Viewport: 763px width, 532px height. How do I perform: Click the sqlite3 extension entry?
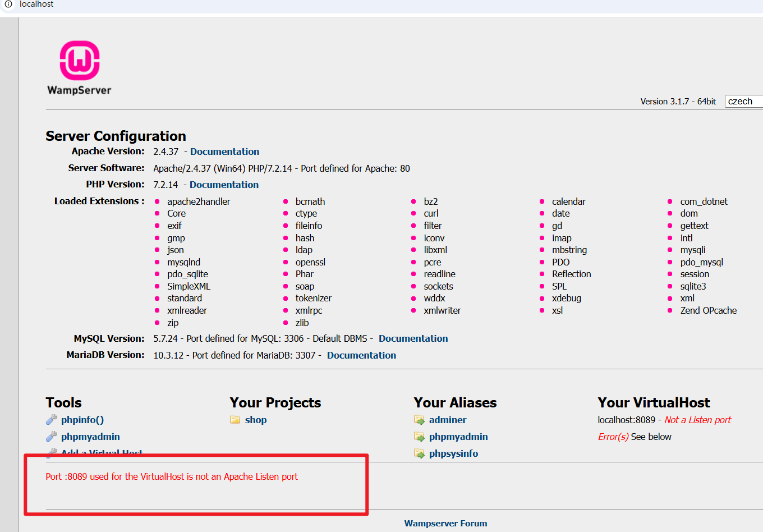click(693, 286)
